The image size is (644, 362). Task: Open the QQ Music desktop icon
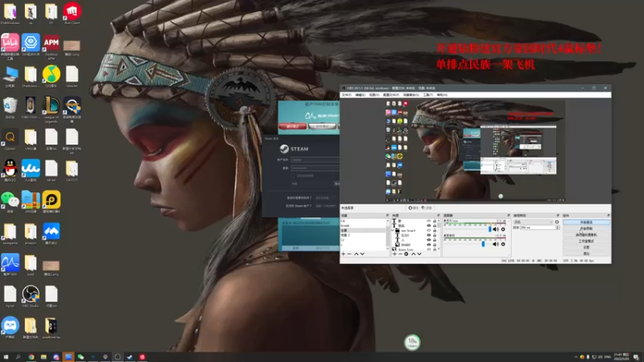(52, 76)
